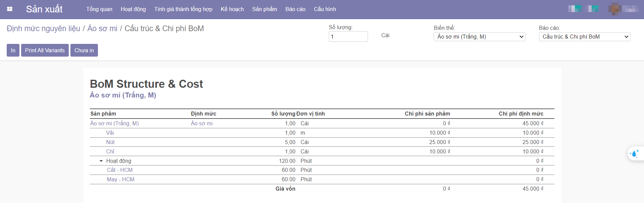Collapse the Hoạt động operations row
This screenshot has width=644, height=203.
[x=101, y=161]
